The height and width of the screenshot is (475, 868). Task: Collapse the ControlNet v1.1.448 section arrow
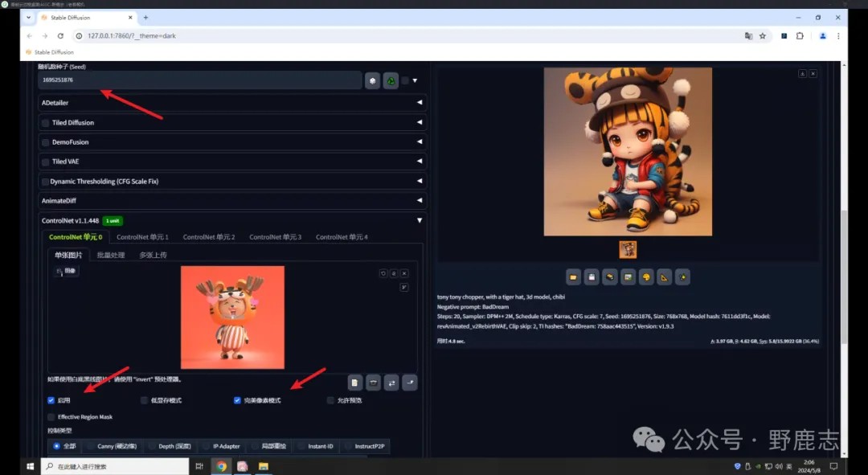coord(419,220)
